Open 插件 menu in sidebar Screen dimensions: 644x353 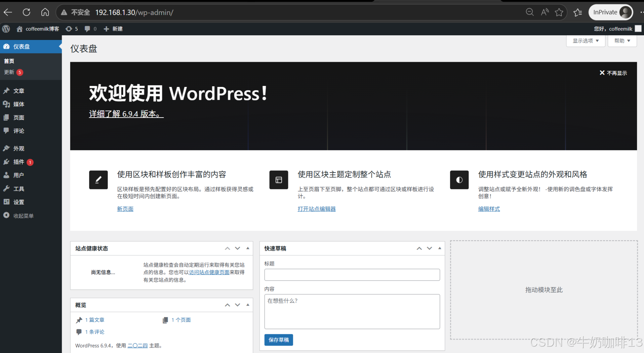point(31,162)
